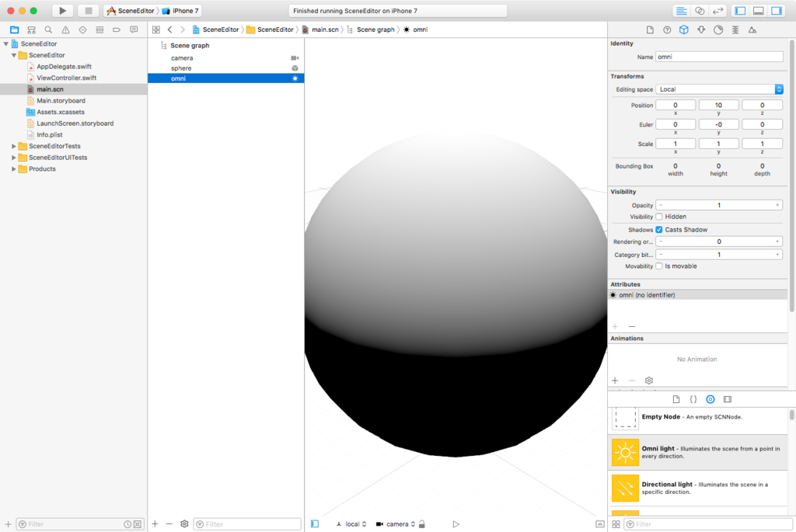Select AppDelegate.swift file
796x532 pixels.
point(64,67)
